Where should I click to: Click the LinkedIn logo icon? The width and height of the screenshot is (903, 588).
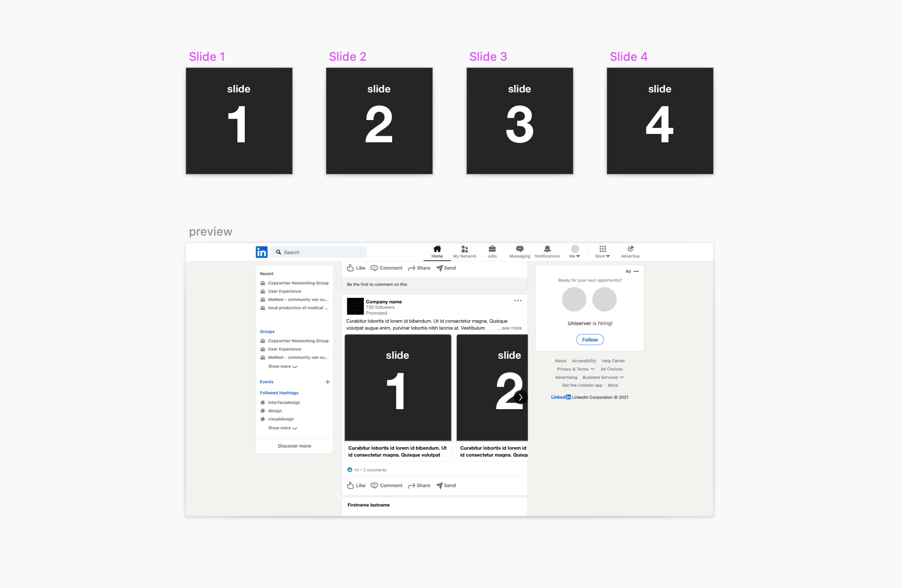(262, 252)
